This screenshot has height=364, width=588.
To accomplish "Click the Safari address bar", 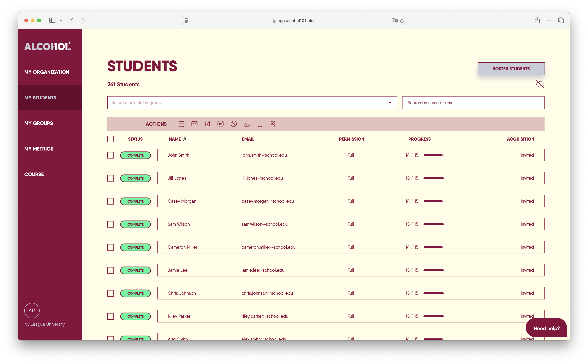I will (294, 20).
